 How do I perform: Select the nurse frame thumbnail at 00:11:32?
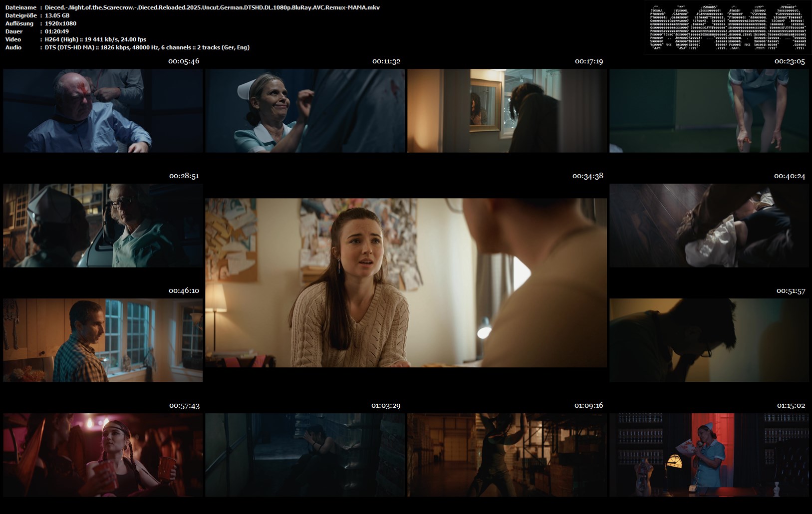pos(305,111)
